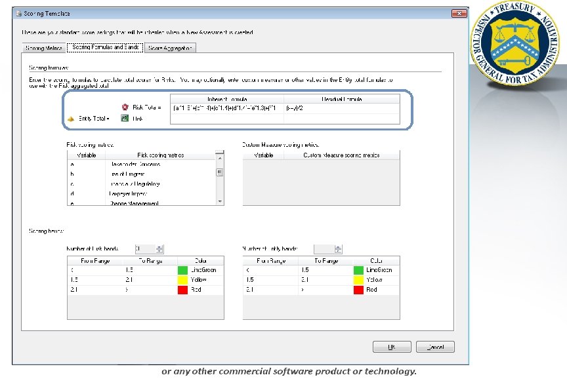Dismiss the dialog with Cancel button
Image resolution: width=567 pixels, height=392 pixels.
point(435,347)
